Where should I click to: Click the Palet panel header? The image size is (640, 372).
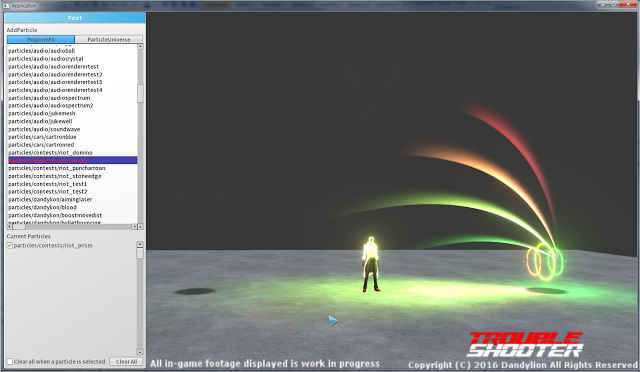click(x=75, y=18)
